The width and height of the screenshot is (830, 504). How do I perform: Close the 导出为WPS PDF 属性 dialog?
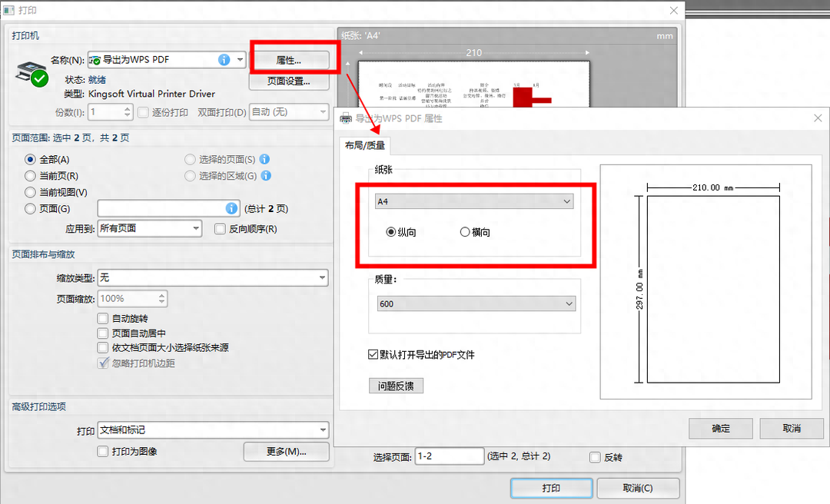818,118
